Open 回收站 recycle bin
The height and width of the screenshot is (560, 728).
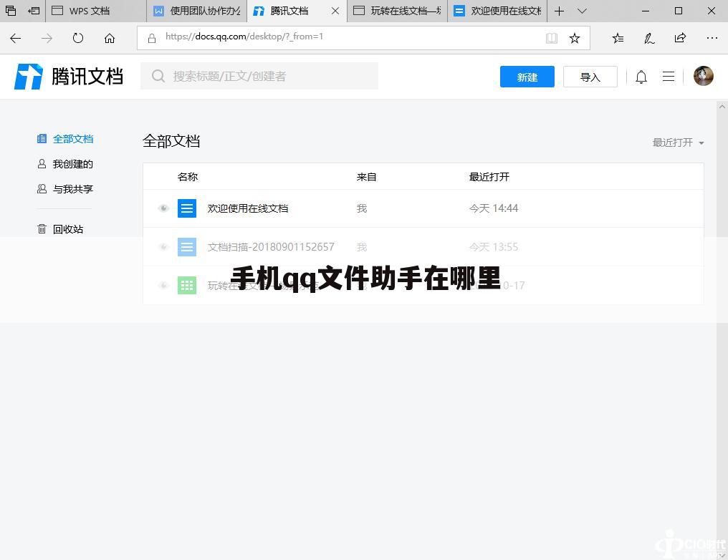(60, 229)
